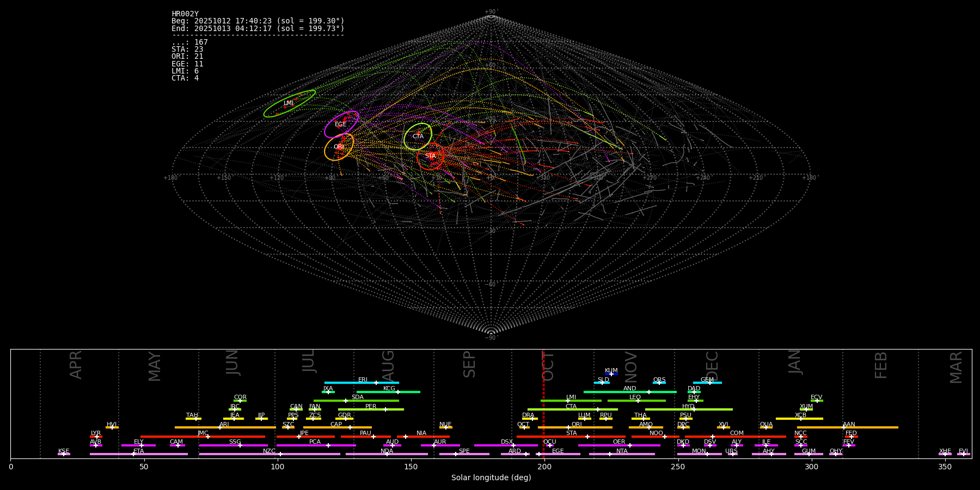Click the CAP orange bar in timeline

338,427
